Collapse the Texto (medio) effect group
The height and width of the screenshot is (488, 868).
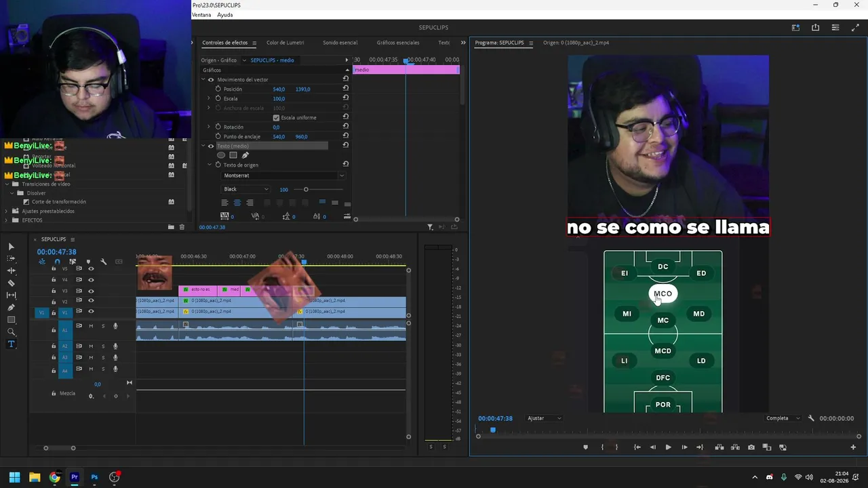pos(203,146)
